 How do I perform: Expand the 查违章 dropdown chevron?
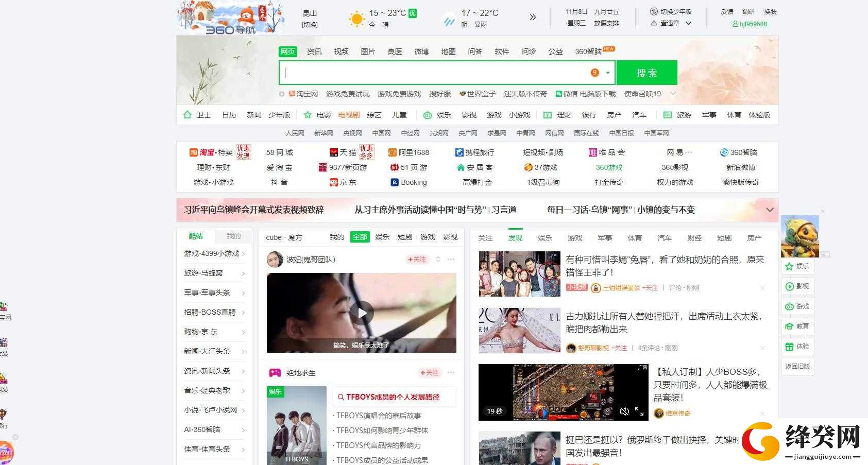tap(688, 23)
